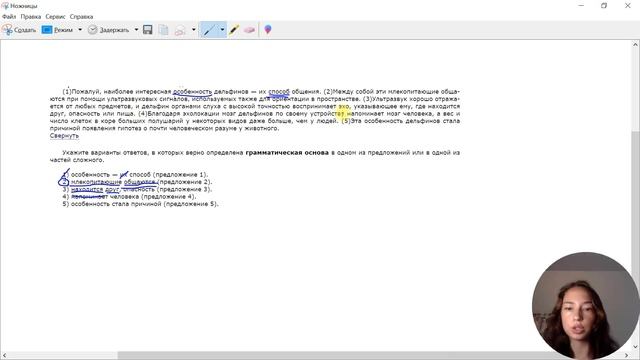This screenshot has height=360, width=640.
Task: Open the Pen options dropdown arrow
Action: tap(222, 30)
